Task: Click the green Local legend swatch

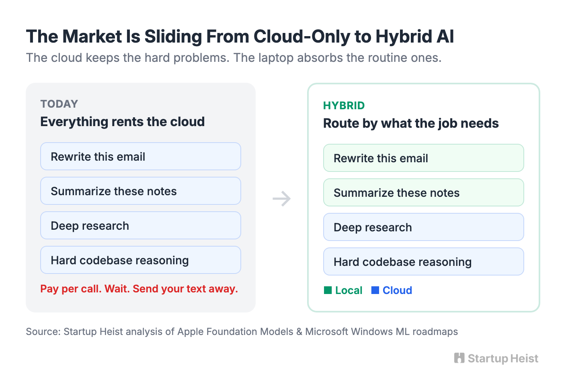Action: (328, 290)
